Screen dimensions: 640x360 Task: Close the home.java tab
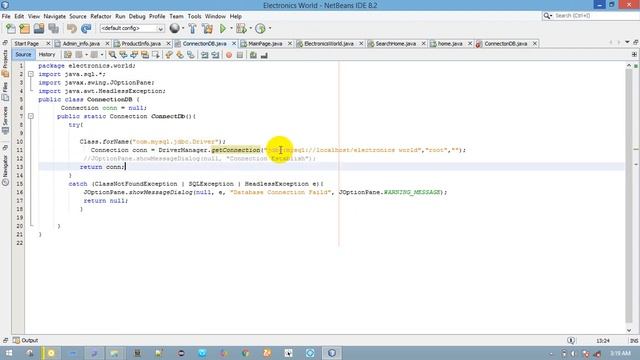click(x=470, y=43)
